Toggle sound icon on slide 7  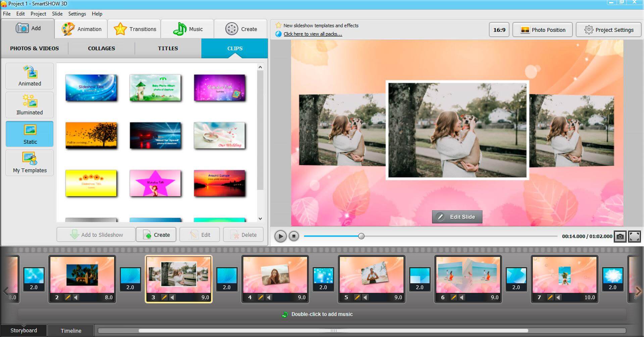point(558,297)
